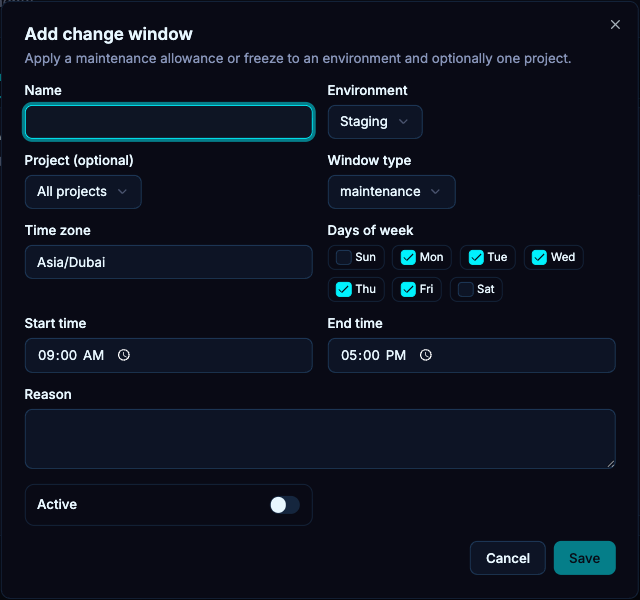Open the All projects dropdown
640x600 pixels.
pyautogui.click(x=83, y=192)
